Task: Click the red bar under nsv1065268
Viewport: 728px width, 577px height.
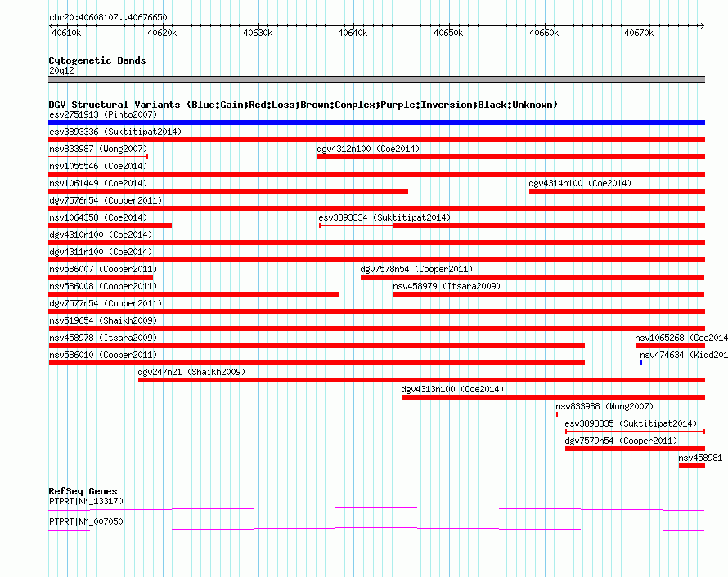Action: [671, 346]
